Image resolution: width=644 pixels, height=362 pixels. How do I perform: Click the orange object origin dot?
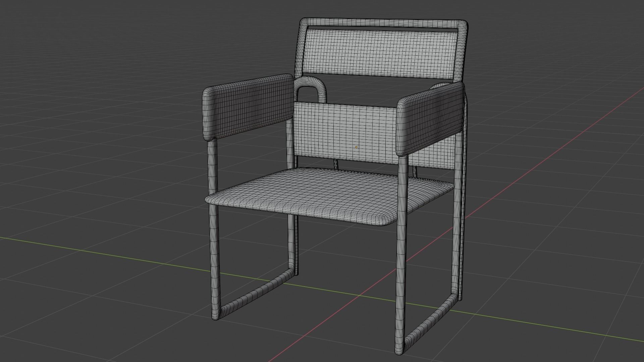point(356,147)
